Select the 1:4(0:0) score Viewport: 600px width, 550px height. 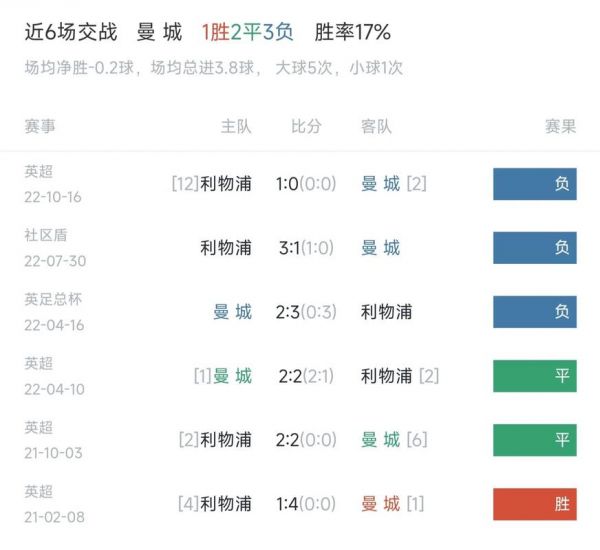[306, 504]
